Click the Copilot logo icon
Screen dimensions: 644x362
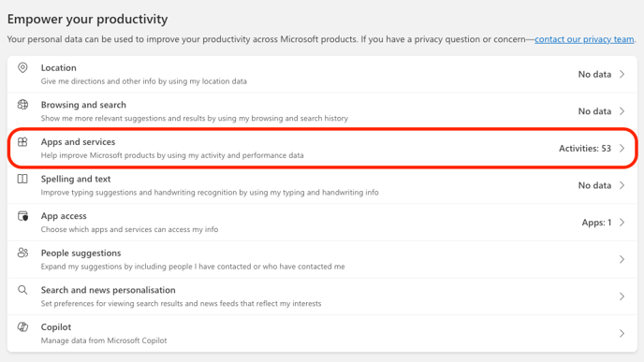22,327
